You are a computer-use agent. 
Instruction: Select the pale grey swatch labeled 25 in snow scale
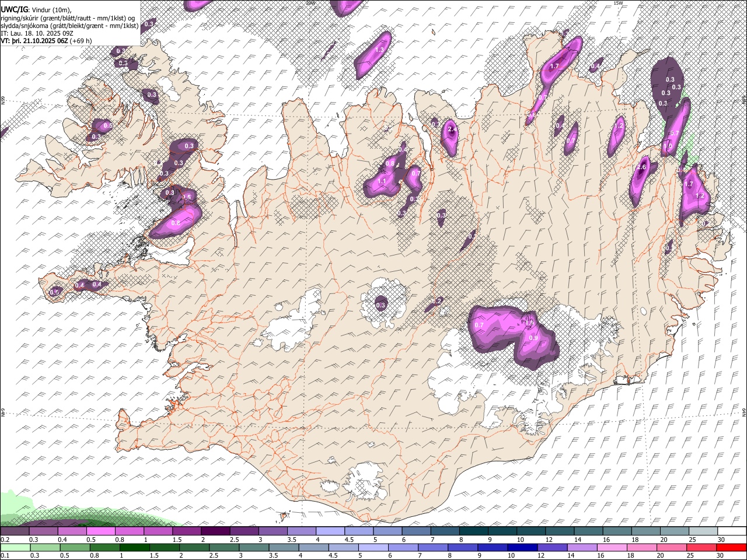point(703,531)
